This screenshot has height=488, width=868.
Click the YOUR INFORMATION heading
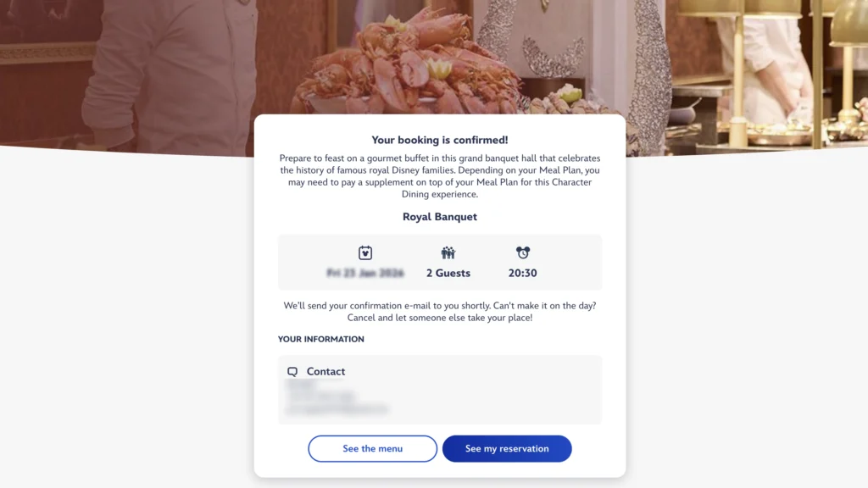pyautogui.click(x=321, y=339)
